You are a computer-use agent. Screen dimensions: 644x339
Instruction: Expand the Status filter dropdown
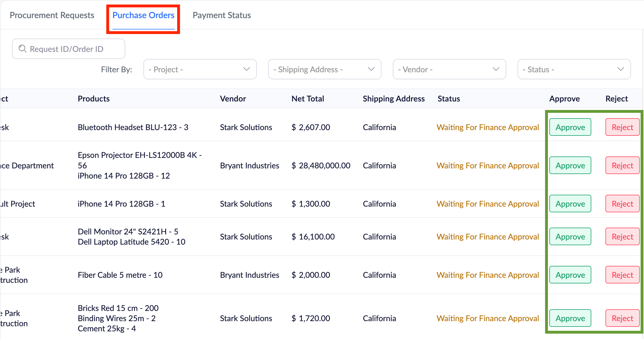click(574, 69)
